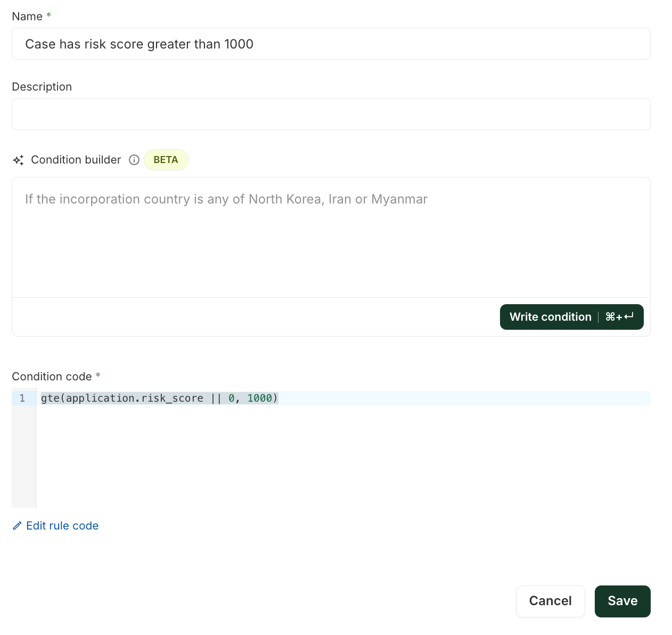This screenshot has height=635, width=672.
Task: Click line number 1 in code gutter
Action: [x=22, y=398]
